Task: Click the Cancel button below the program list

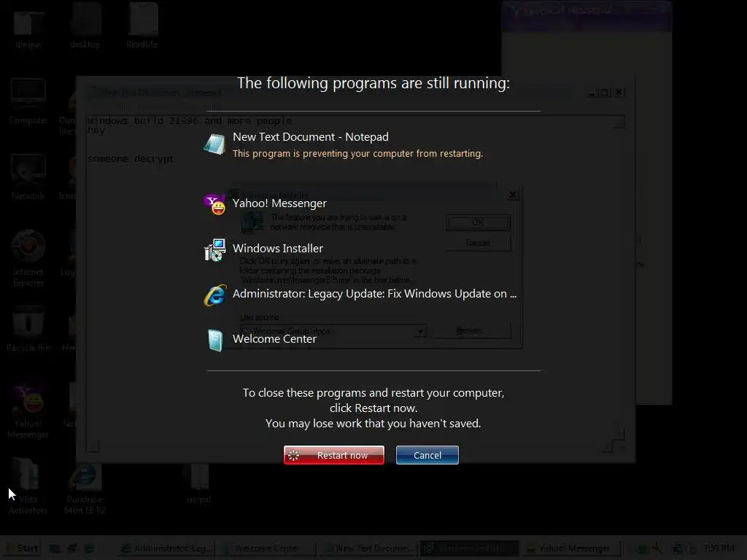Action: tap(427, 455)
